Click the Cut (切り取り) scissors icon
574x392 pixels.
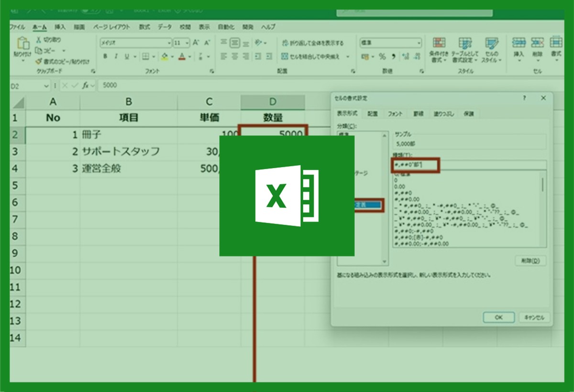[39, 40]
